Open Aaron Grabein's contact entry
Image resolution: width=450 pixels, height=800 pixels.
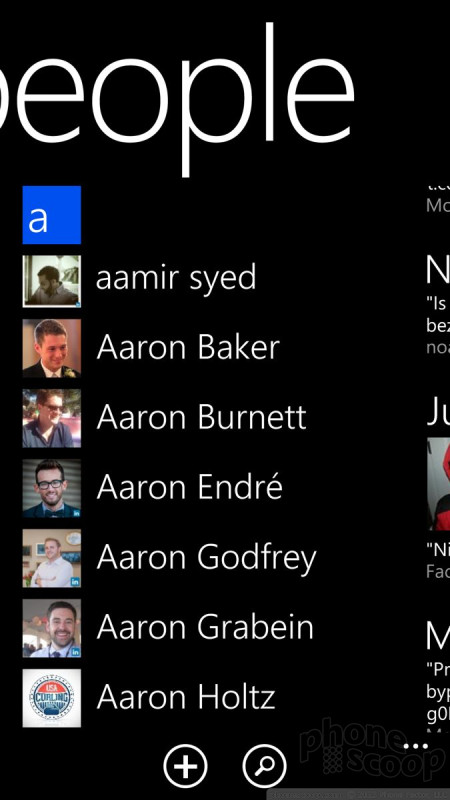coord(205,628)
